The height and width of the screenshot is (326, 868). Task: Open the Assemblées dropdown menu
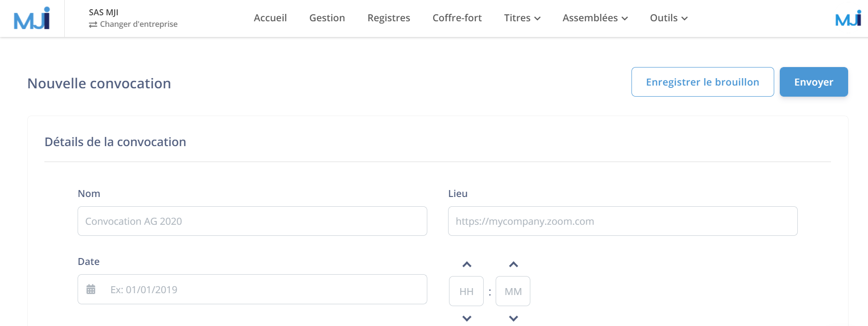click(595, 18)
